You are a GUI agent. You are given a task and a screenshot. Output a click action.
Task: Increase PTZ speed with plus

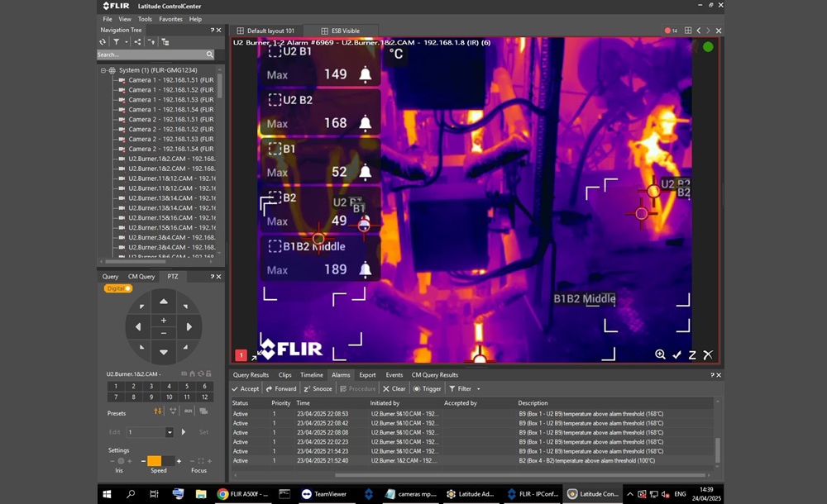(179, 461)
